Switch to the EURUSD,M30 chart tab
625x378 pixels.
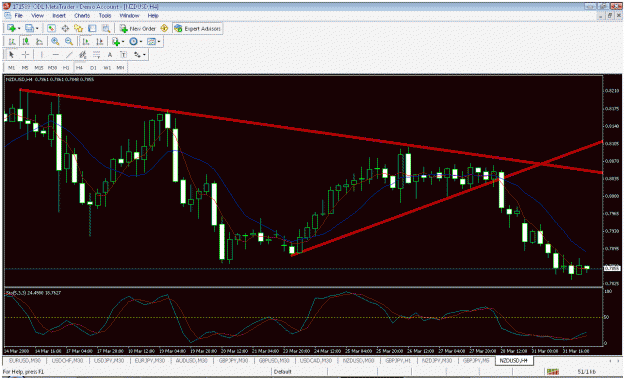pos(25,360)
